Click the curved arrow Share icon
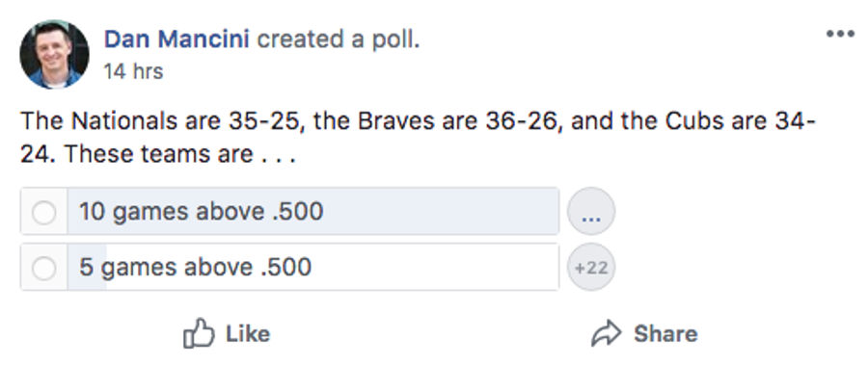Image resolution: width=868 pixels, height=366 pixels. click(x=607, y=333)
